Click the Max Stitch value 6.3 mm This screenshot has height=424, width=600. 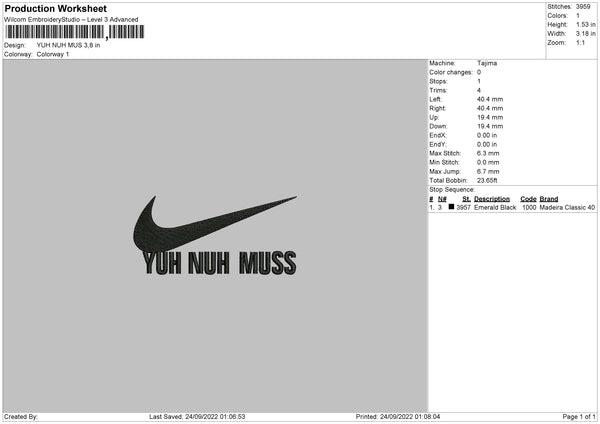[x=488, y=153]
